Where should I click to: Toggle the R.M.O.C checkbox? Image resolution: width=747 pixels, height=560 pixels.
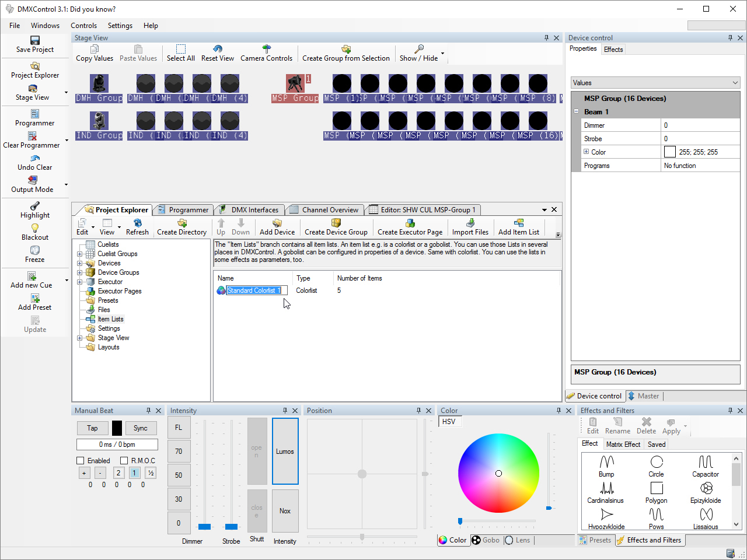[124, 461]
